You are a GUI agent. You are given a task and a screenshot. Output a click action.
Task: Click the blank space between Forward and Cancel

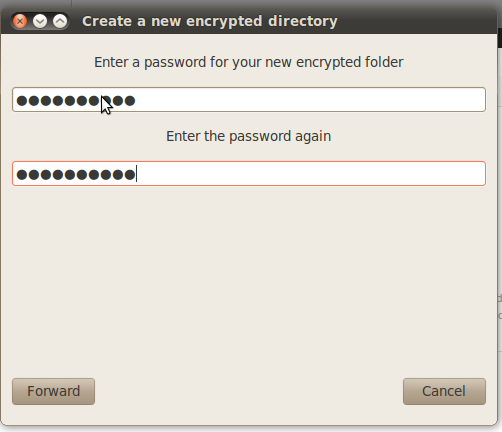(x=249, y=391)
